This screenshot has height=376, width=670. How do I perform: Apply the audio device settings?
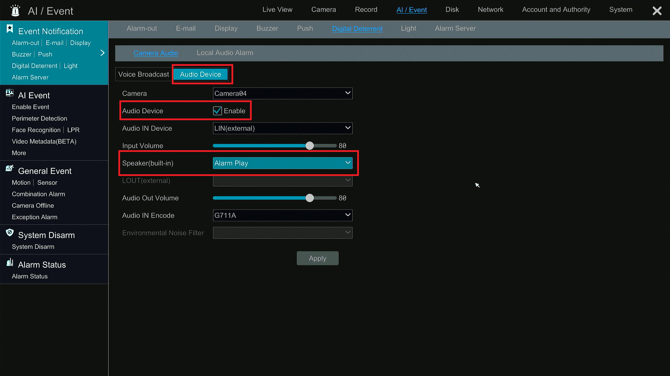[317, 258]
